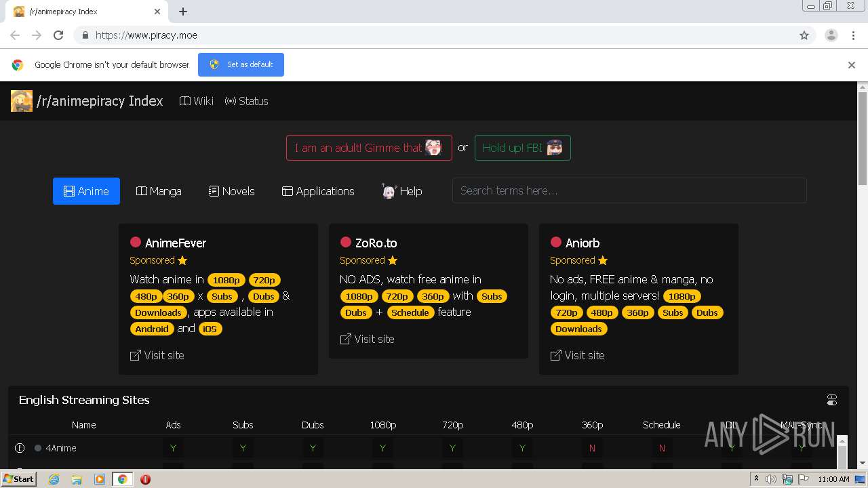
Task: Sort table by 1080p column
Action: click(382, 425)
